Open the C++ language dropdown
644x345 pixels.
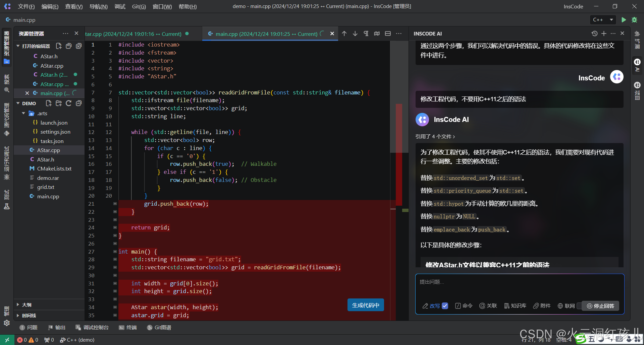(603, 20)
